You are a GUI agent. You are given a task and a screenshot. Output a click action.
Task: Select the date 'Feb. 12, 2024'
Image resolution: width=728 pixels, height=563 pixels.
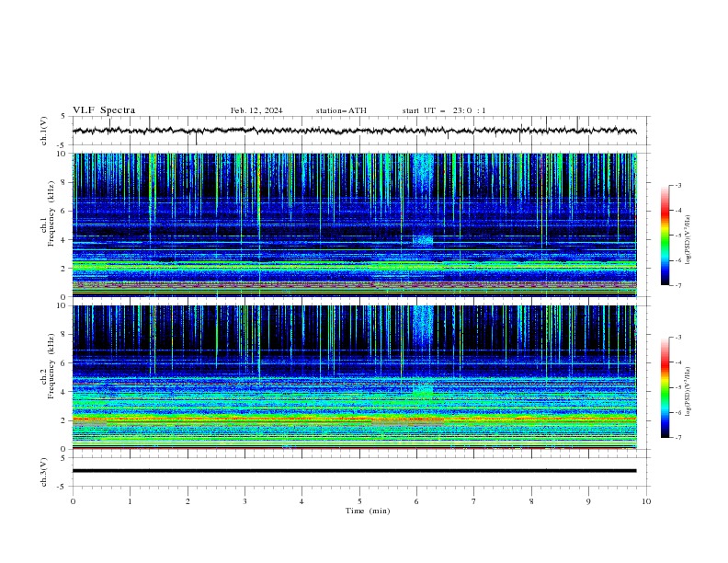[x=256, y=110]
